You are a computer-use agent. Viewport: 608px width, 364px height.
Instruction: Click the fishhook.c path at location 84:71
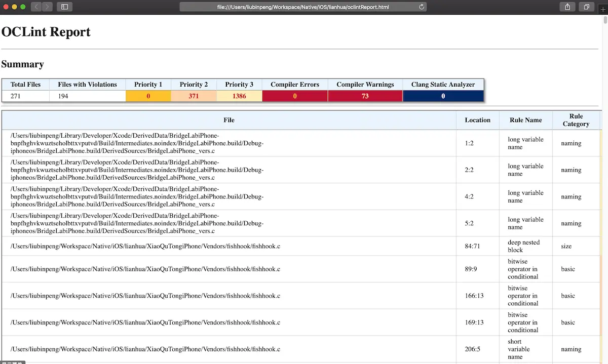[145, 246]
